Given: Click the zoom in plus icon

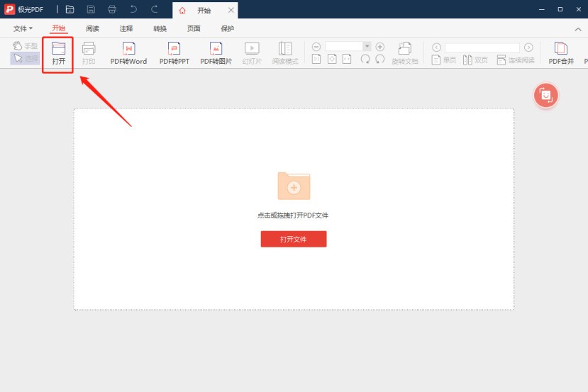Looking at the screenshot, I should click(379, 46).
